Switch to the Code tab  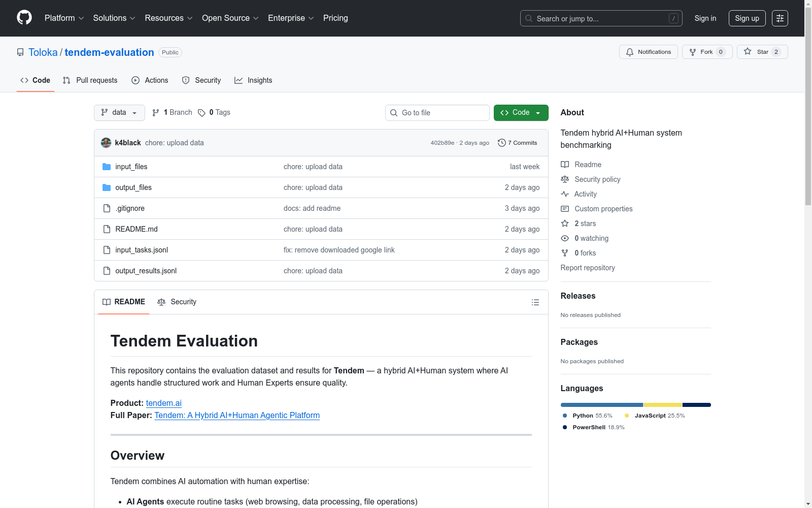(36, 80)
